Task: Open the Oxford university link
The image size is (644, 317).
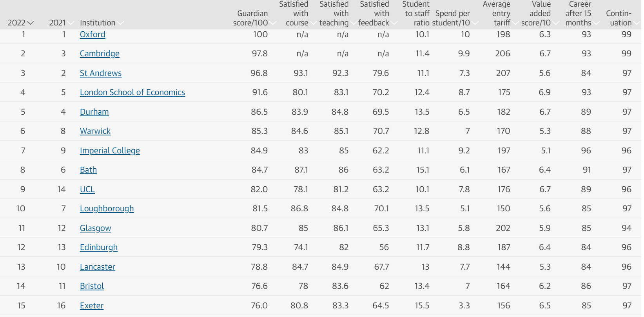Action: [x=93, y=34]
